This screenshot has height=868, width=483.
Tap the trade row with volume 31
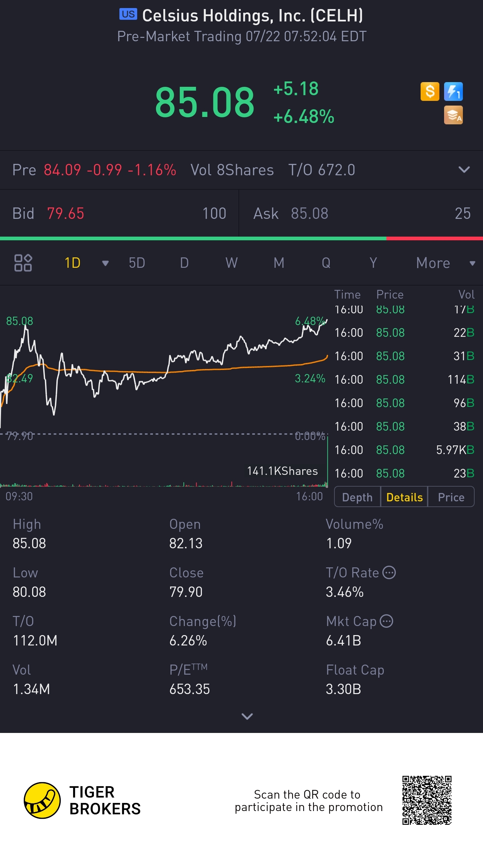coord(405,356)
